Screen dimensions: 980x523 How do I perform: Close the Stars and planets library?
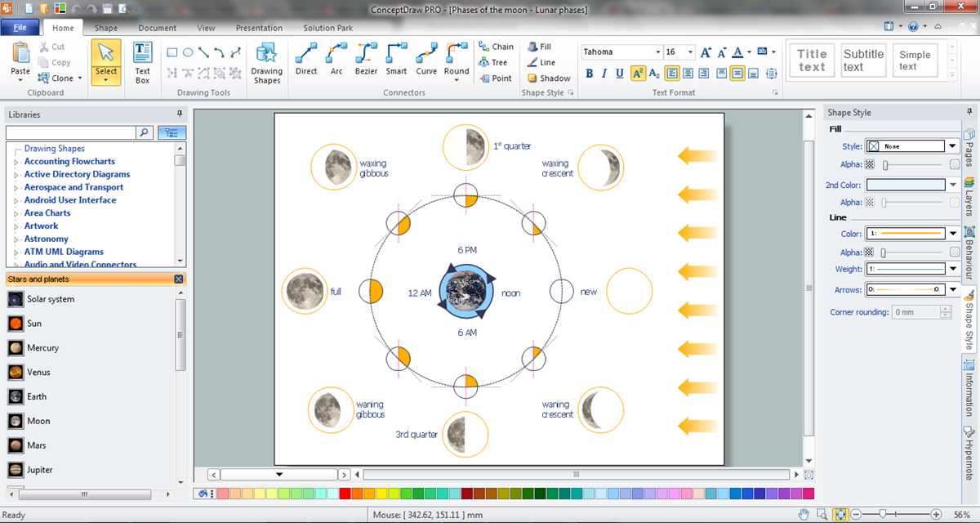pos(178,279)
